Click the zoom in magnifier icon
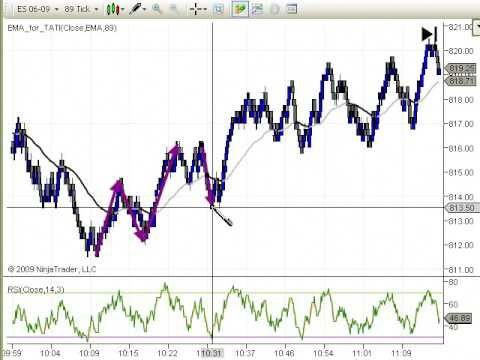 156,9
